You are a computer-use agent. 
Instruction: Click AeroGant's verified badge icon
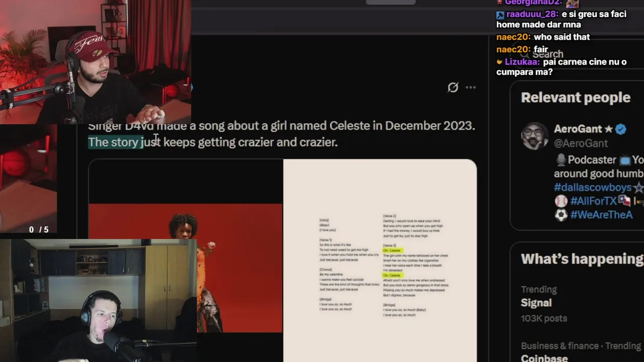tap(621, 129)
